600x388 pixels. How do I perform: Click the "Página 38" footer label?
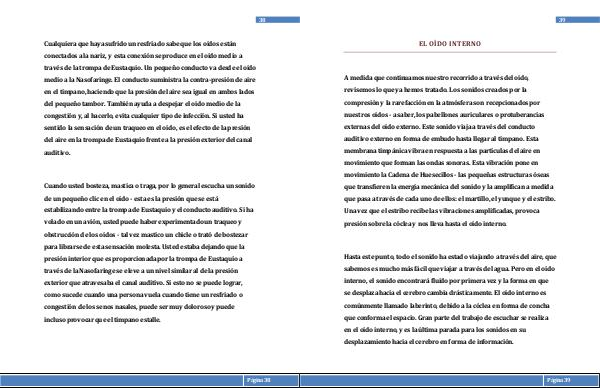(259, 380)
